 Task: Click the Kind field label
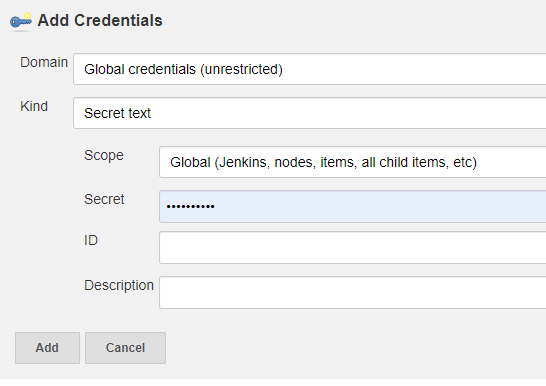[34, 106]
